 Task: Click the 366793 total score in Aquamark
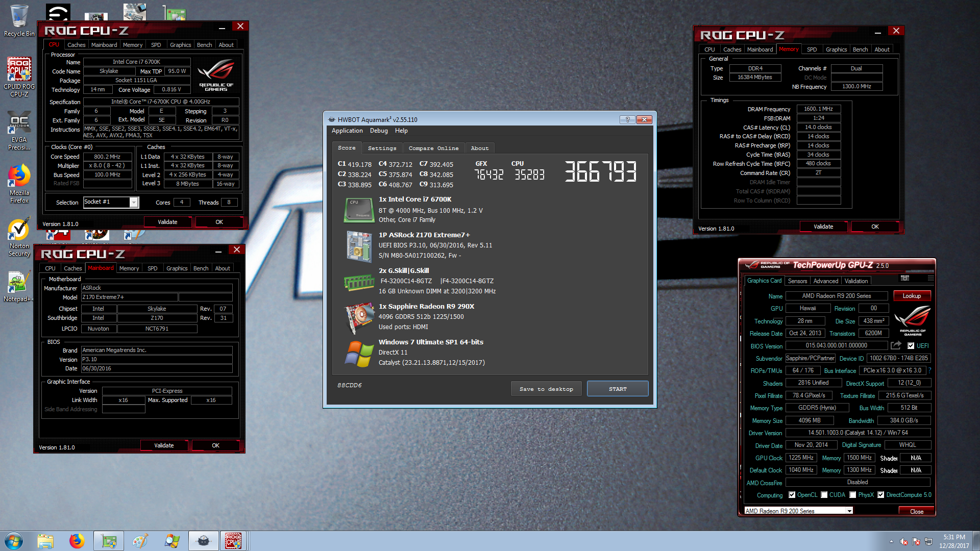[x=601, y=171]
